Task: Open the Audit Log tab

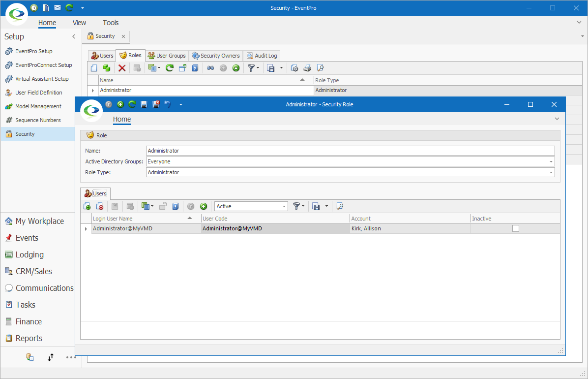Action: (x=262, y=56)
